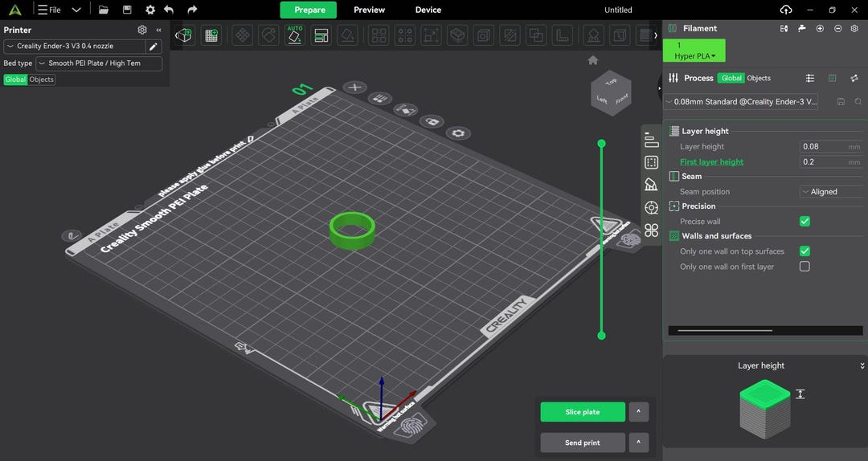Expand options arrow next to Slice plate
This screenshot has height=461, width=868.
[639, 412]
